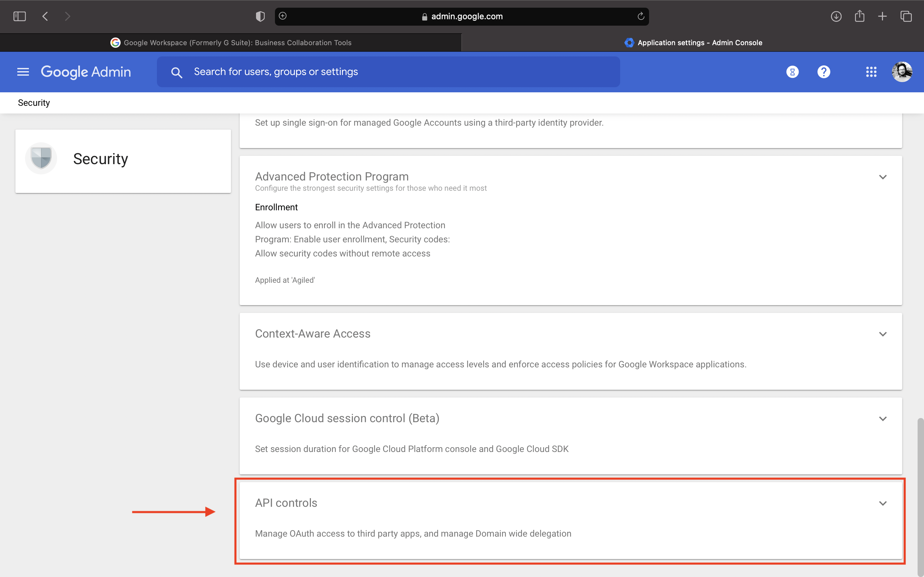The image size is (924, 577).
Task: Click the Safari share icon
Action: tap(860, 16)
